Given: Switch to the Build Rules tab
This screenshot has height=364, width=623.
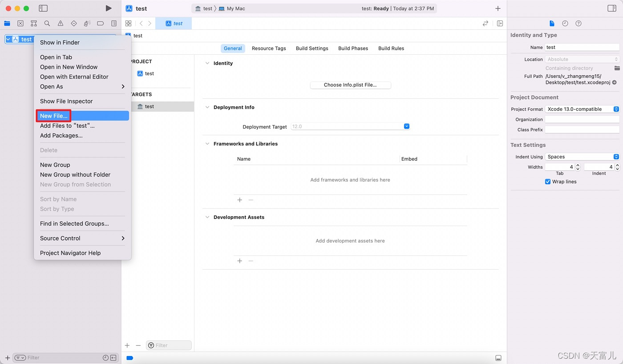Looking at the screenshot, I should [x=391, y=48].
